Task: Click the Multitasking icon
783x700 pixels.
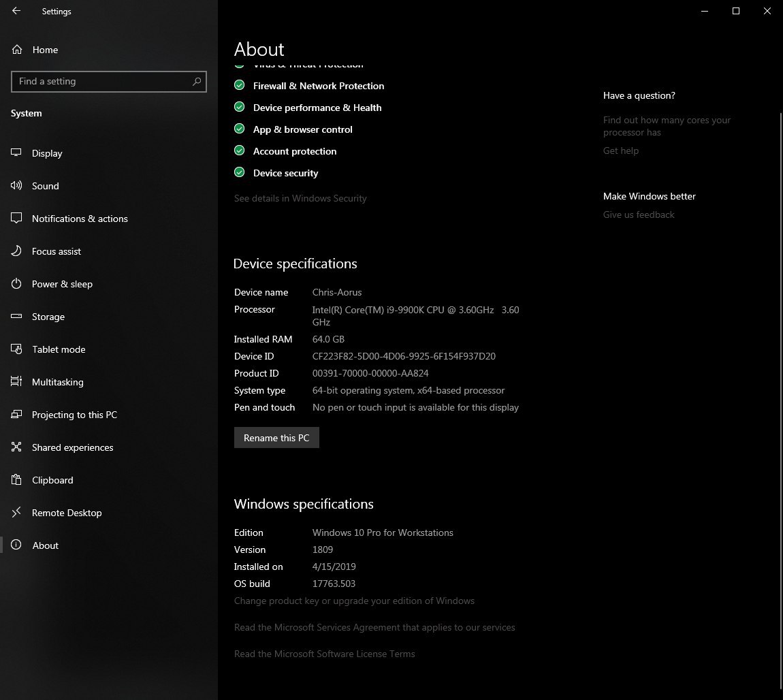Action: (16, 381)
